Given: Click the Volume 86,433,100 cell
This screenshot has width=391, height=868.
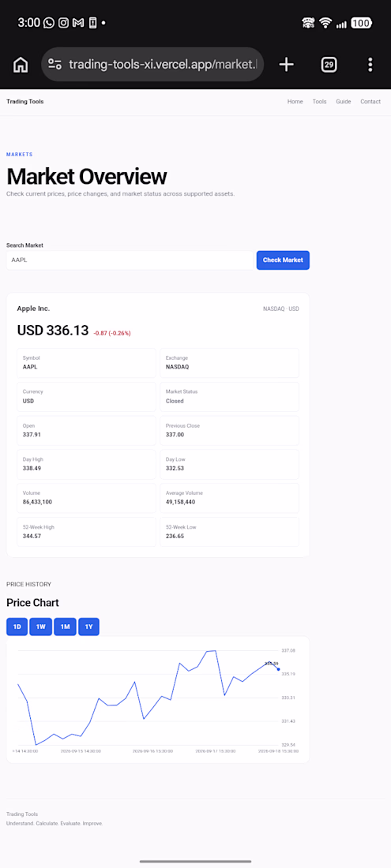Looking at the screenshot, I should (86, 498).
